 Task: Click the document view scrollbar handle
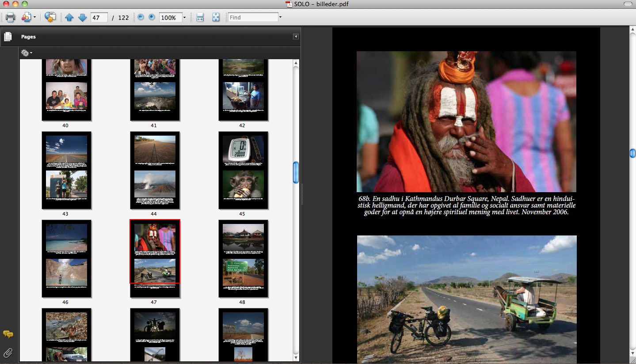pos(632,153)
